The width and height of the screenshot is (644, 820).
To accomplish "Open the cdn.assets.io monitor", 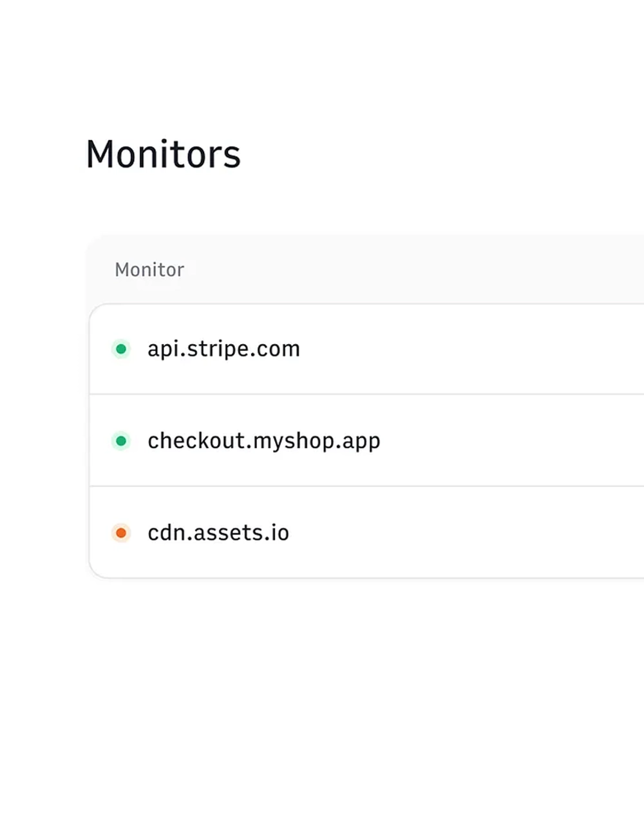I will coord(218,533).
